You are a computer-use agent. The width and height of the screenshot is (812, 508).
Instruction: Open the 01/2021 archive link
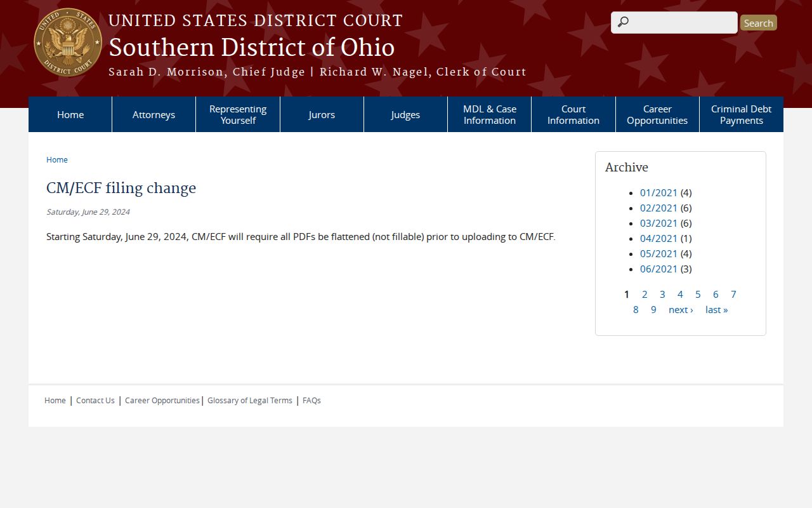(658, 192)
